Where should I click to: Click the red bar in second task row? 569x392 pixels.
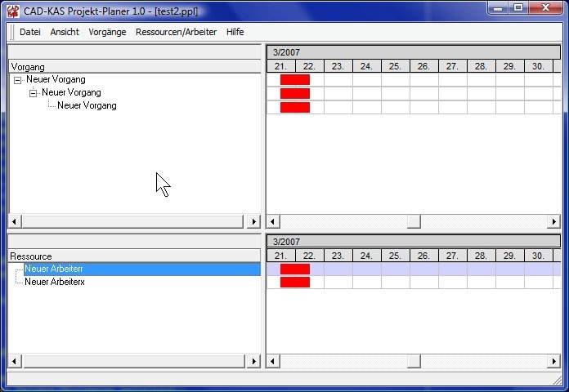point(295,93)
